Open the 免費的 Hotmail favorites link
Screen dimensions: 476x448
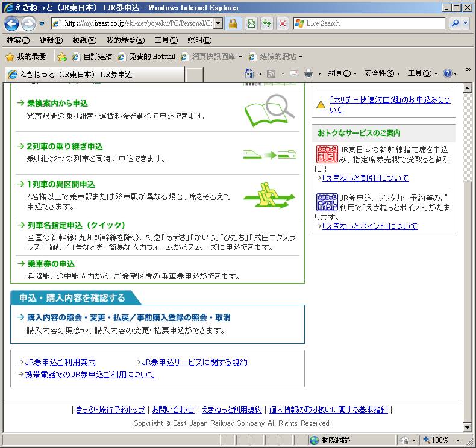pyautogui.click(x=146, y=57)
